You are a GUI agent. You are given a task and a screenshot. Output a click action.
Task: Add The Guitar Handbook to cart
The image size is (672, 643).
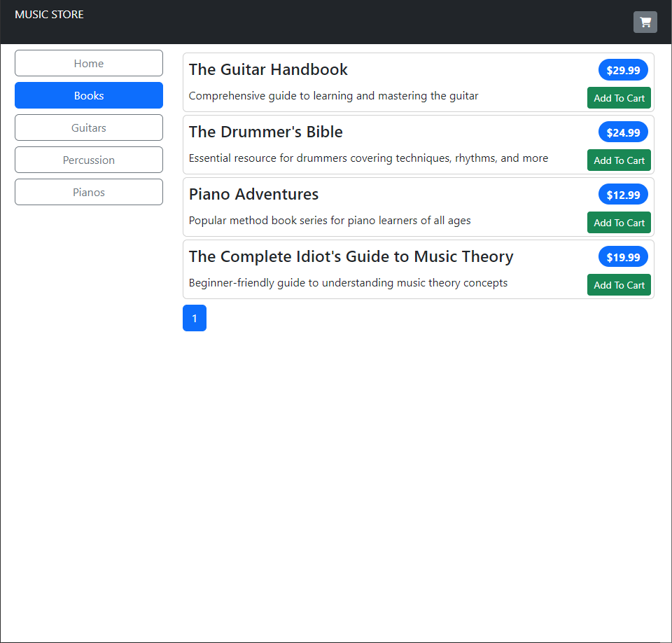coord(619,98)
